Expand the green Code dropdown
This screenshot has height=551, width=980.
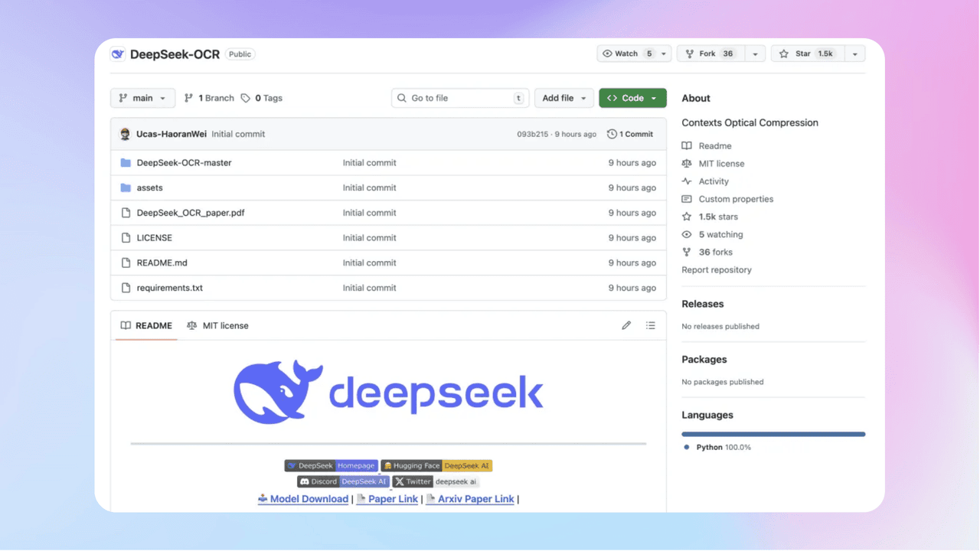coord(632,98)
